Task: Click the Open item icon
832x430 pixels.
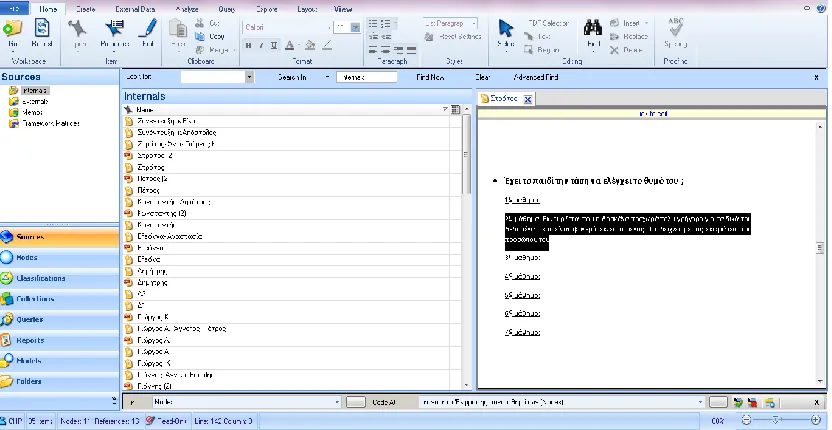Action: [78, 28]
